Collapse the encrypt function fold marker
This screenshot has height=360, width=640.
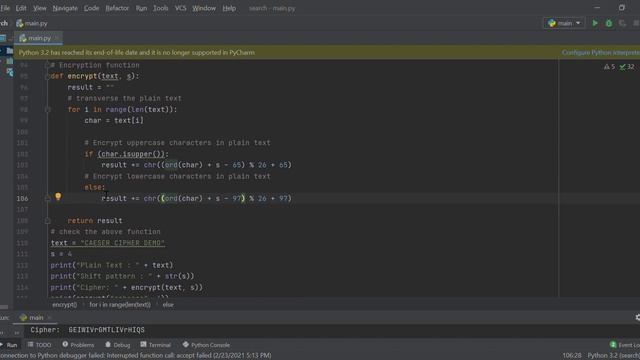click(47, 76)
